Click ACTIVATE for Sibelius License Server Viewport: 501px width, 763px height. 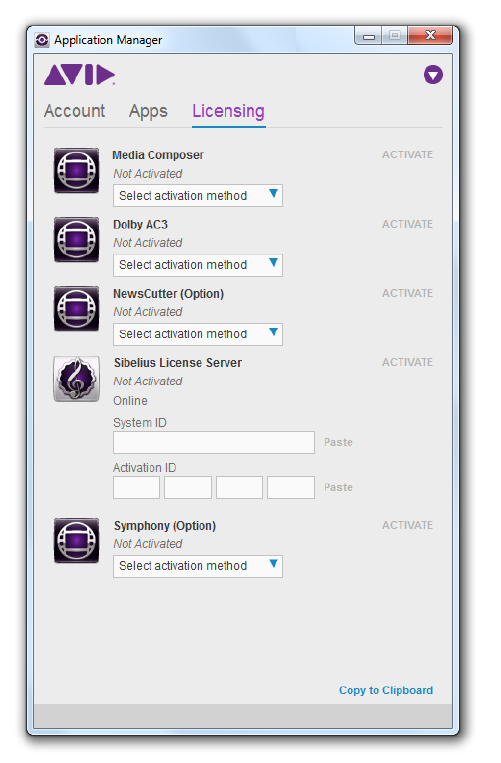407,363
